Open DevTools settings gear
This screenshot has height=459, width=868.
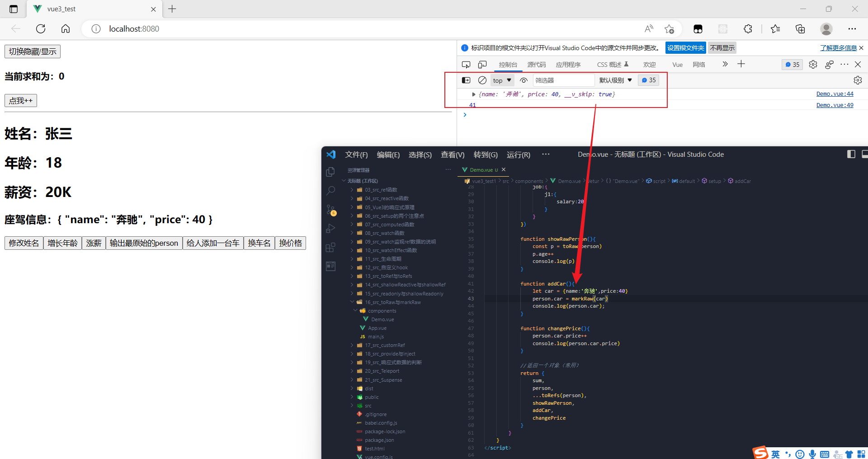813,65
